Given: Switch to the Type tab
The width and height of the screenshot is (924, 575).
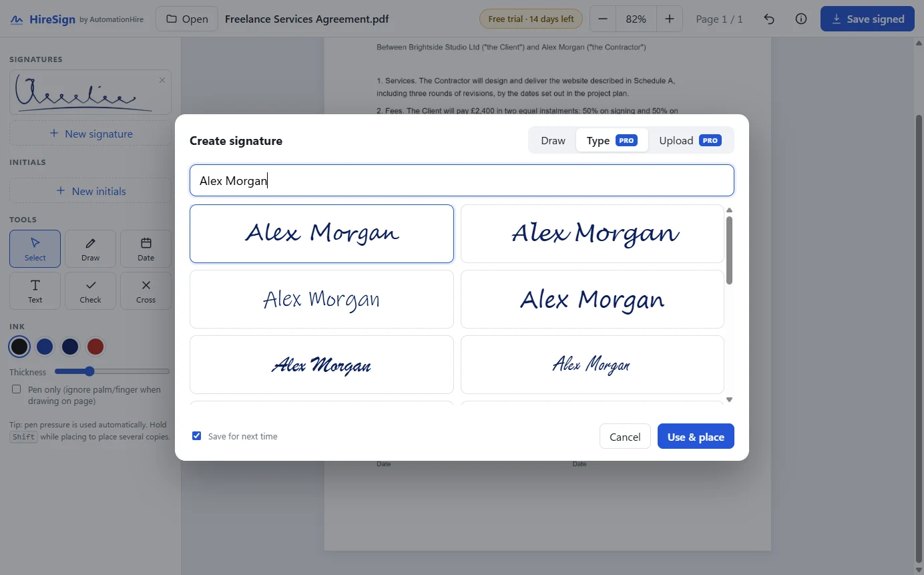Looking at the screenshot, I should pos(612,140).
